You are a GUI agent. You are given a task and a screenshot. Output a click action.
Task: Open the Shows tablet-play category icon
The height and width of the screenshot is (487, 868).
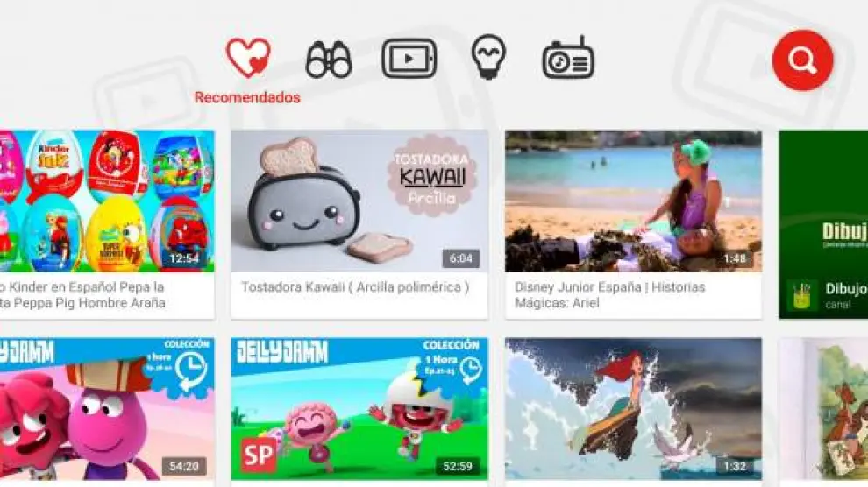coord(409,58)
